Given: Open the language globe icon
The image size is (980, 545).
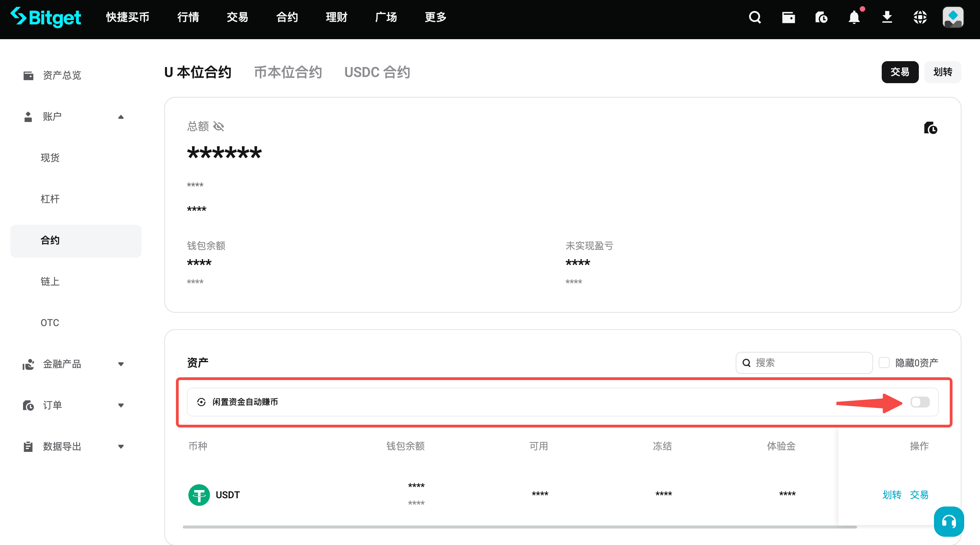Looking at the screenshot, I should pos(920,17).
